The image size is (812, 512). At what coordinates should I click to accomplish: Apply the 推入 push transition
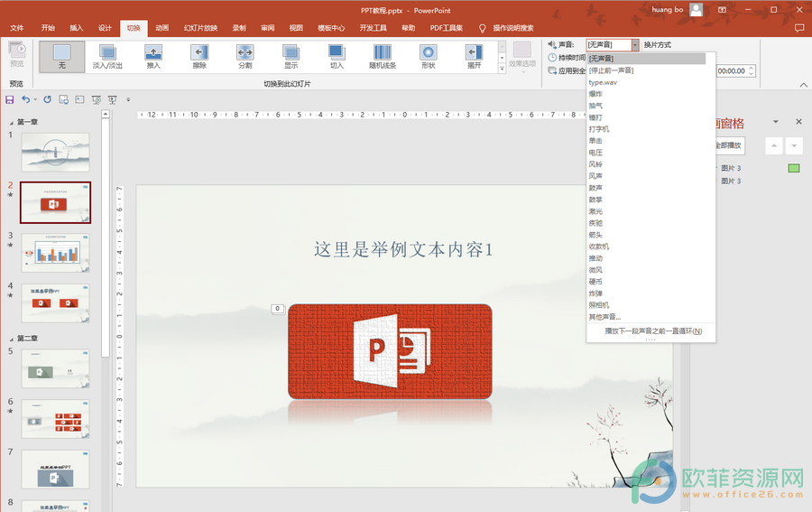(153, 57)
